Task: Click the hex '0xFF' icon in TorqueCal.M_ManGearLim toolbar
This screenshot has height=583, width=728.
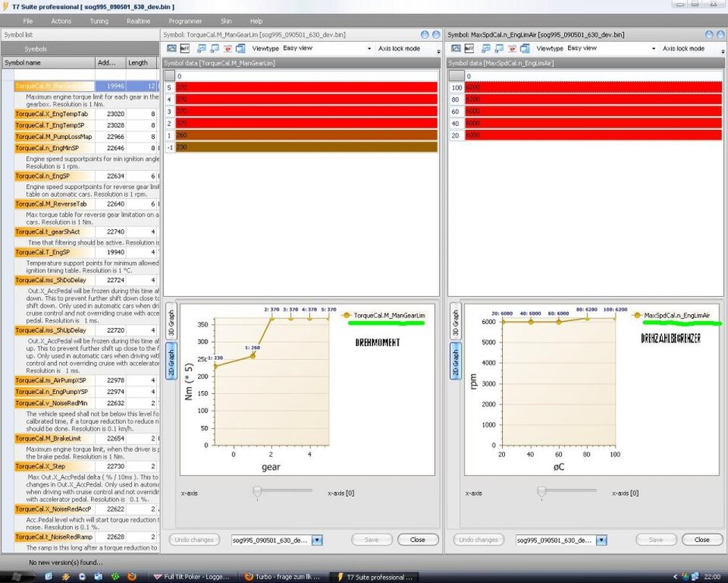Action: 185,48
